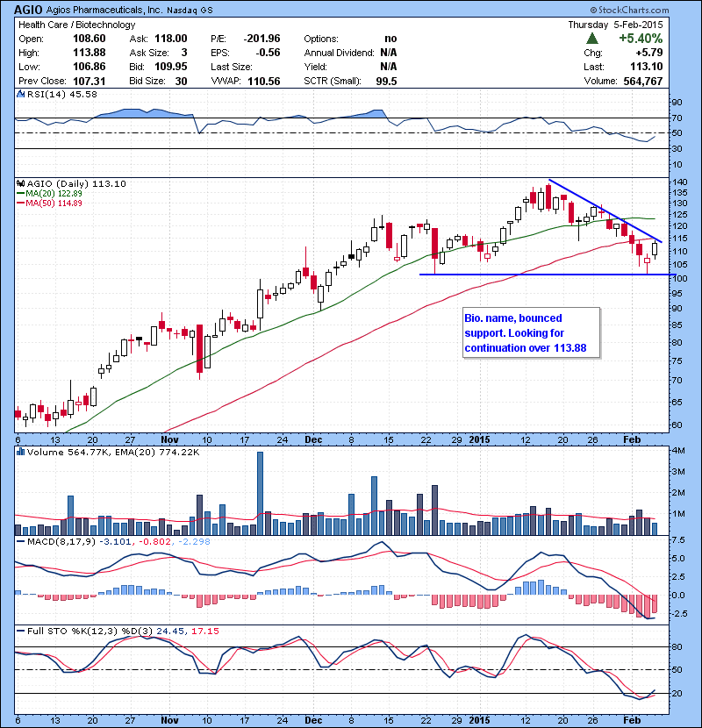The height and width of the screenshot is (728, 702).
Task: Click the 4M volume axis label
Action: point(679,450)
